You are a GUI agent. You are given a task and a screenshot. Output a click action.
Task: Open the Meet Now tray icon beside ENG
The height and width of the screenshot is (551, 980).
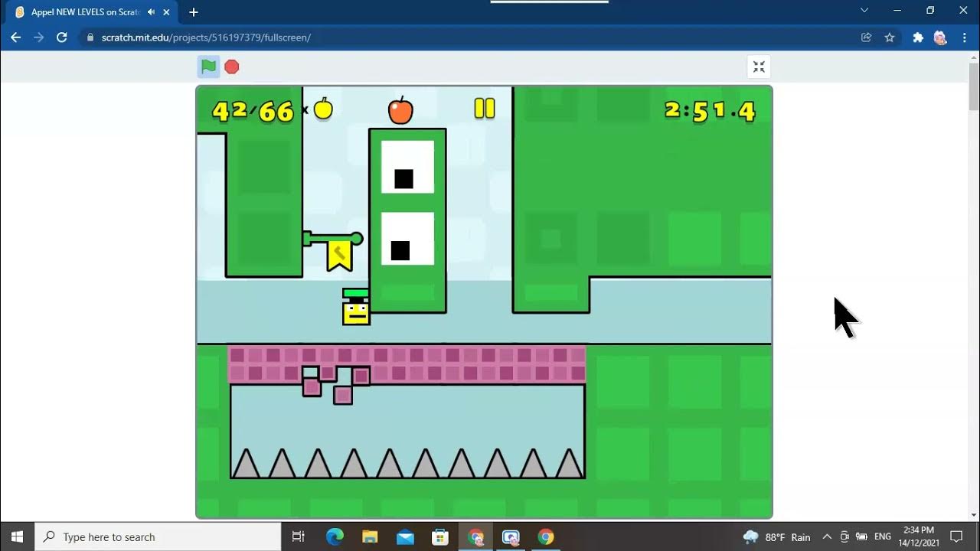point(844,536)
